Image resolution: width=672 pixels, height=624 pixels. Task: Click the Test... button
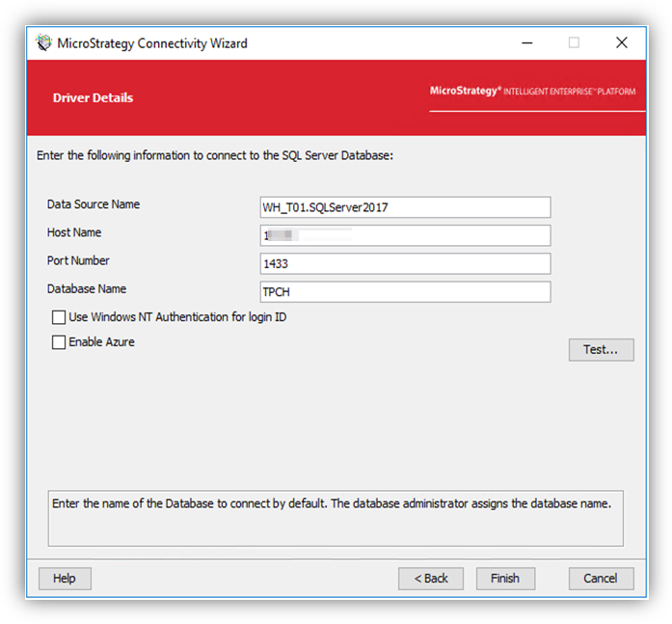tap(601, 350)
